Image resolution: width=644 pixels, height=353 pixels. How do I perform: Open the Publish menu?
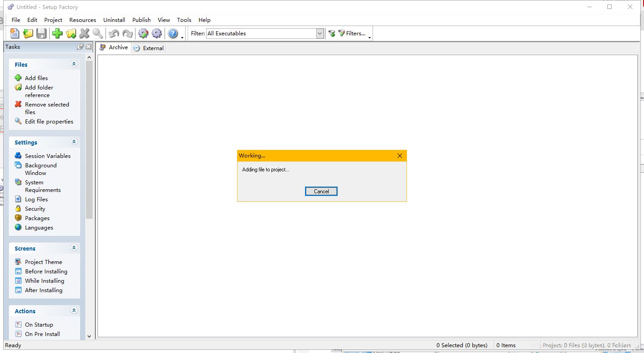[141, 20]
